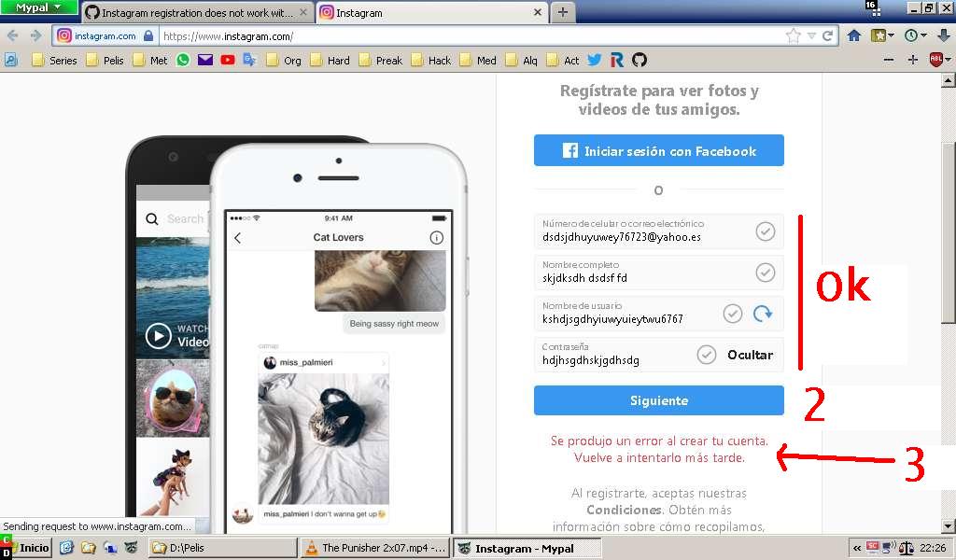Select the Instagram browser tab
The height and width of the screenshot is (560, 956).
pos(431,12)
